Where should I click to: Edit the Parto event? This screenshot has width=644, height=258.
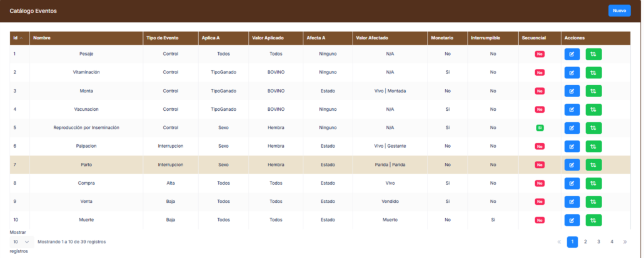click(571, 165)
